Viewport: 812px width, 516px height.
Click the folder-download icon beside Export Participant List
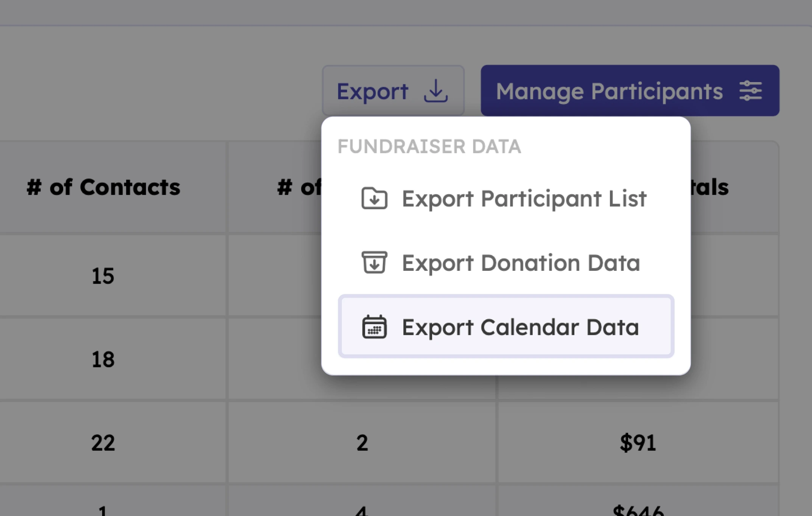click(375, 199)
